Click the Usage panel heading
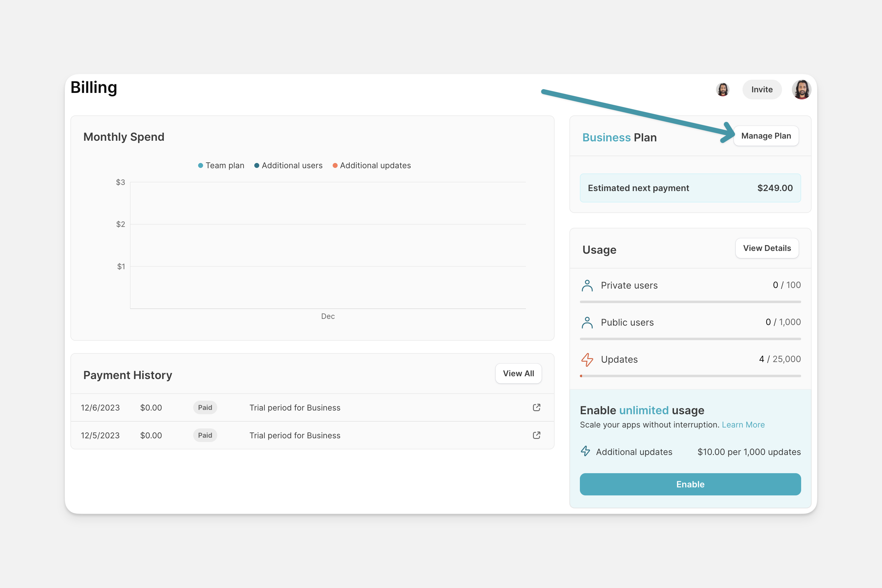The height and width of the screenshot is (588, 882). coord(599,250)
